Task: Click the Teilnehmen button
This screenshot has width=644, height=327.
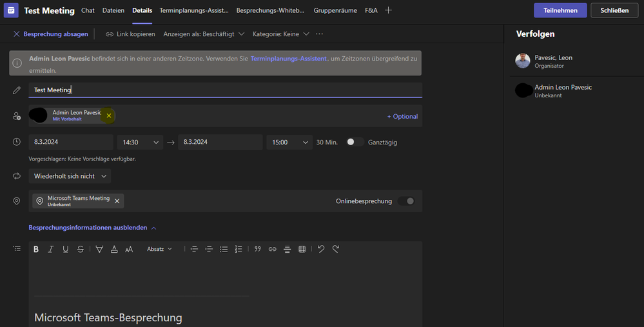Action: pyautogui.click(x=560, y=10)
